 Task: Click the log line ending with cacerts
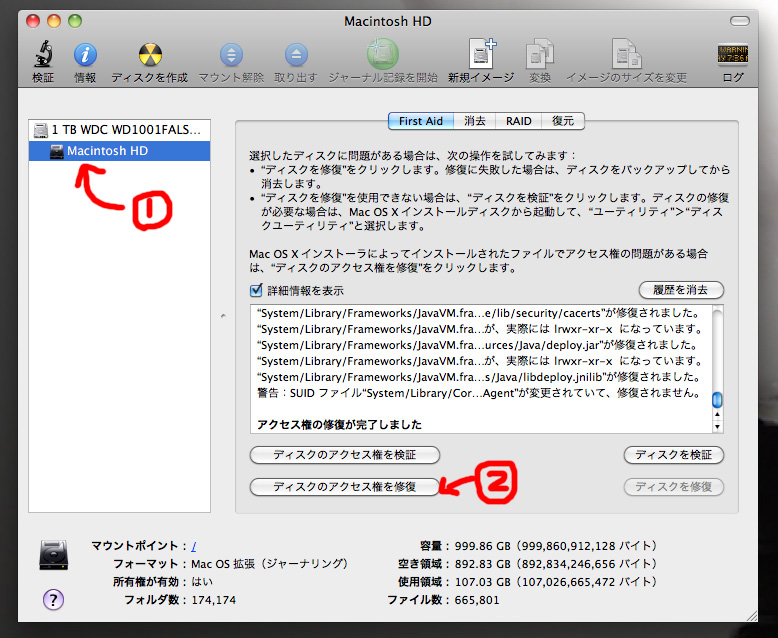pos(478,313)
